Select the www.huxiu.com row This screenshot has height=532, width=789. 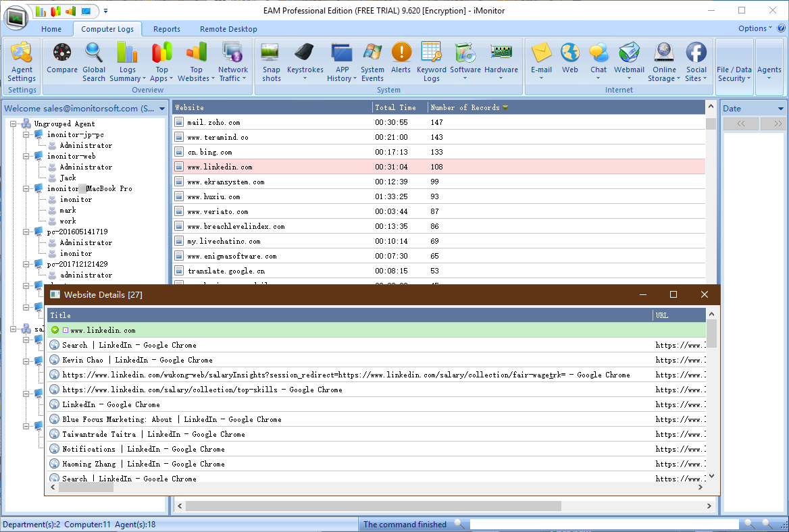click(x=439, y=196)
